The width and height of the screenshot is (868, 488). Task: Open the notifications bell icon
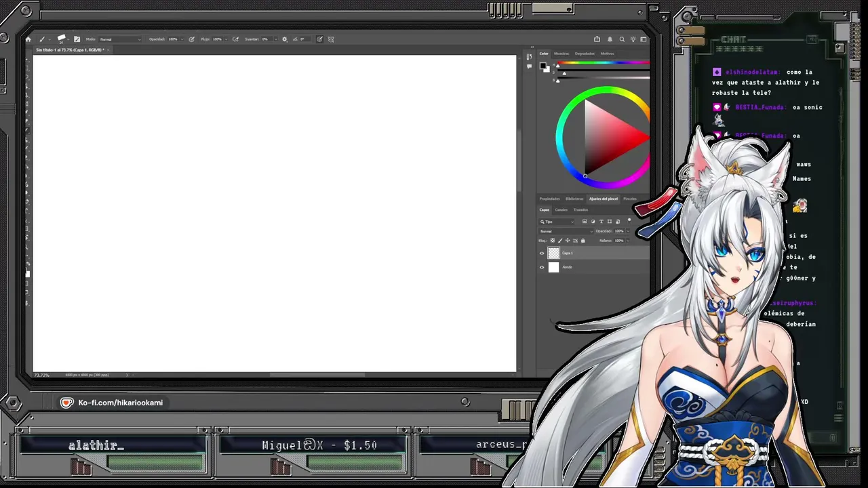(610, 39)
